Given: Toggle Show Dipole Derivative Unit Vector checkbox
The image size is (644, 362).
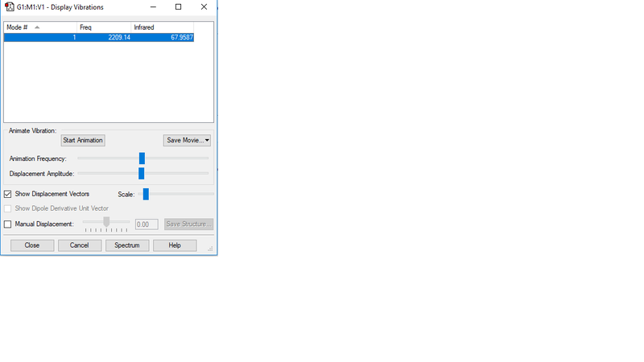Looking at the screenshot, I should tap(8, 208).
